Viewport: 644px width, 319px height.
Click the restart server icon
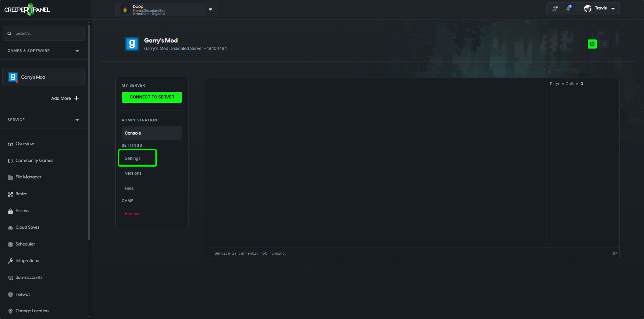coord(605,44)
